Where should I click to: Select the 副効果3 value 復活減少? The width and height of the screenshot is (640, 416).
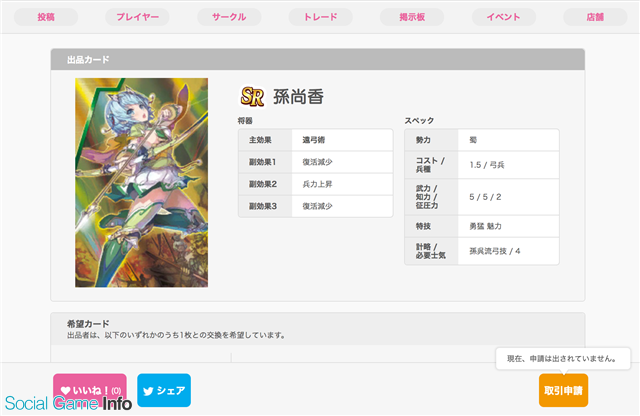[317, 206]
